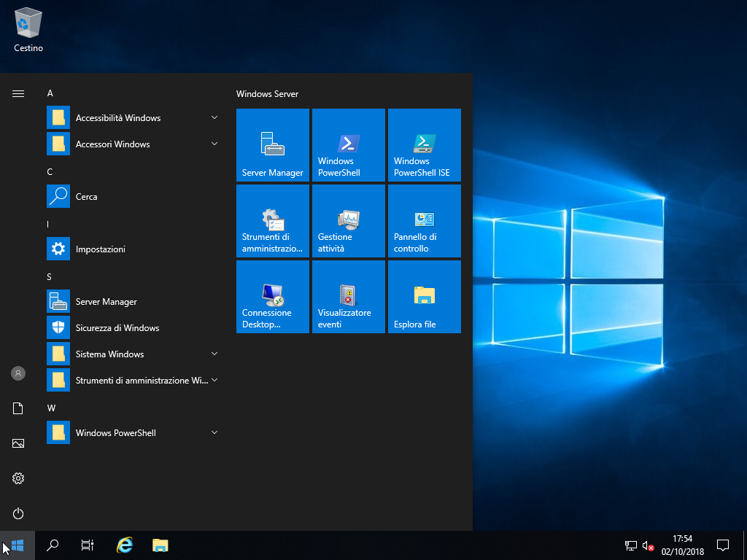This screenshot has width=747, height=560.
Task: Click the letter S section header
Action: 49,276
